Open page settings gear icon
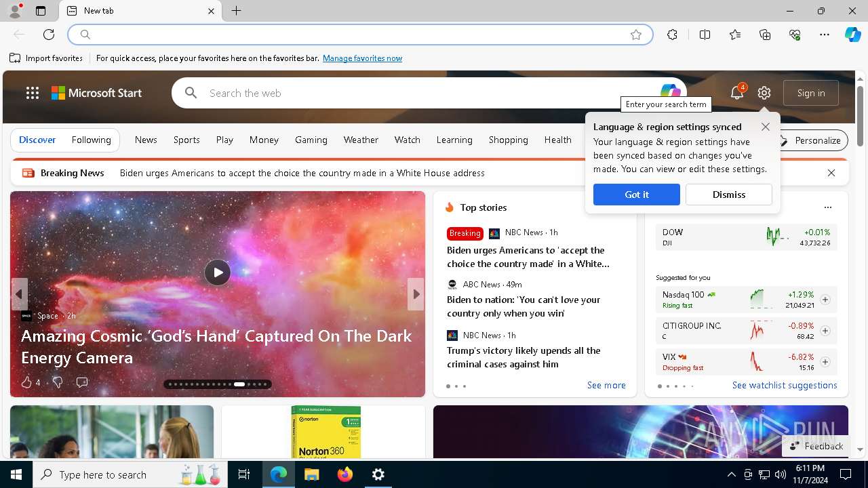This screenshot has height=488, width=868. click(x=764, y=93)
